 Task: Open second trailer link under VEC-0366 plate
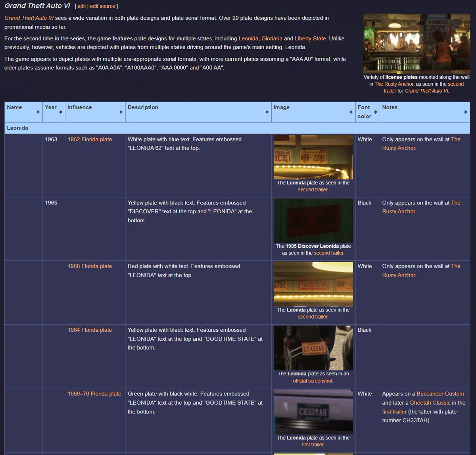313,317
